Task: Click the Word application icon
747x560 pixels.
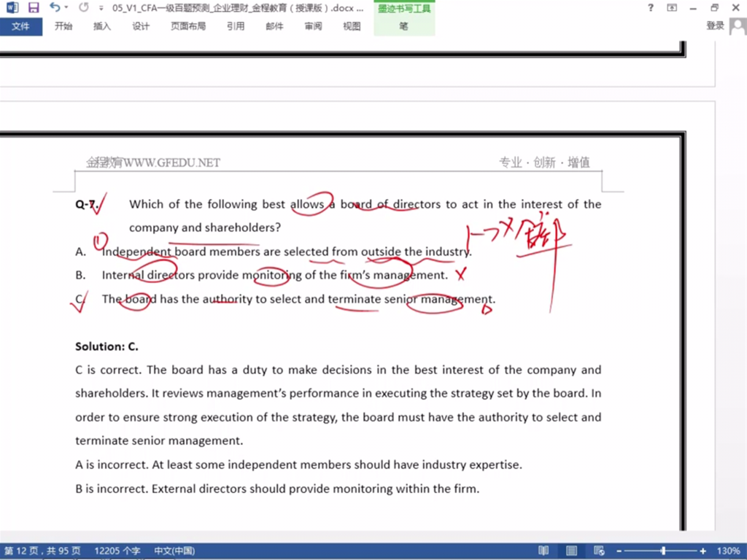Action: (x=12, y=8)
